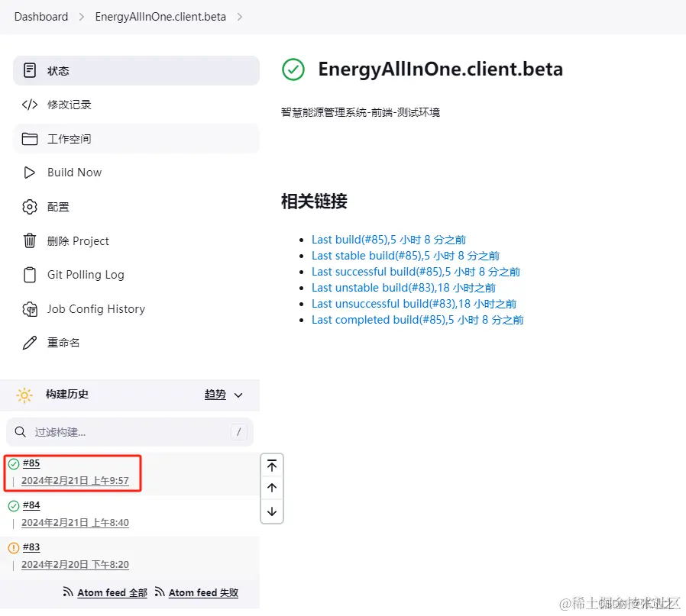
Task: Click timestamp 2024年2月21日 上午8:40
Action: 76,523
